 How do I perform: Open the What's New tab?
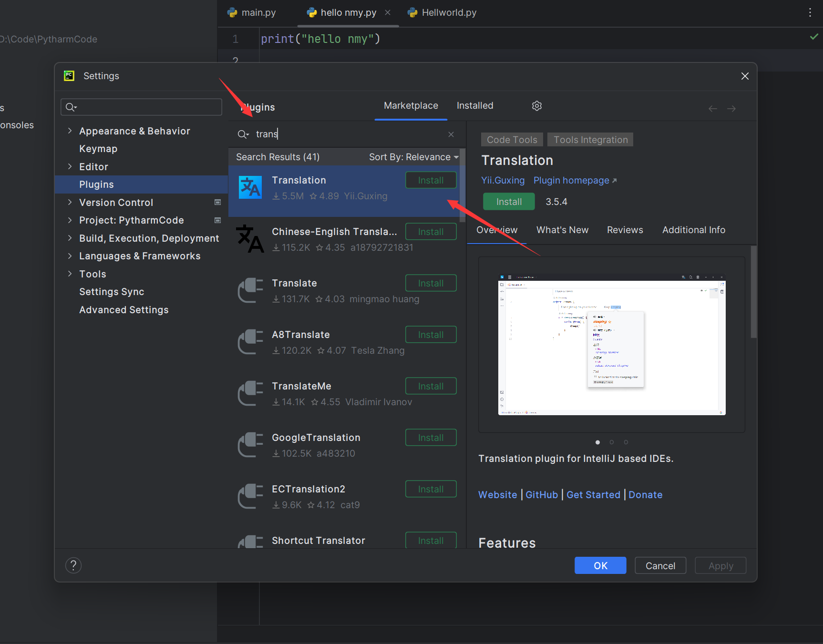[562, 230]
